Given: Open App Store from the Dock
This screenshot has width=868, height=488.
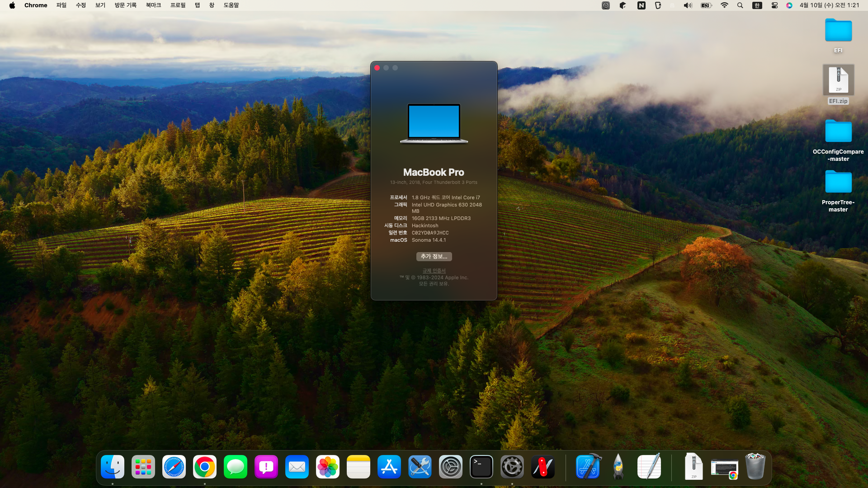Looking at the screenshot, I should (x=389, y=467).
